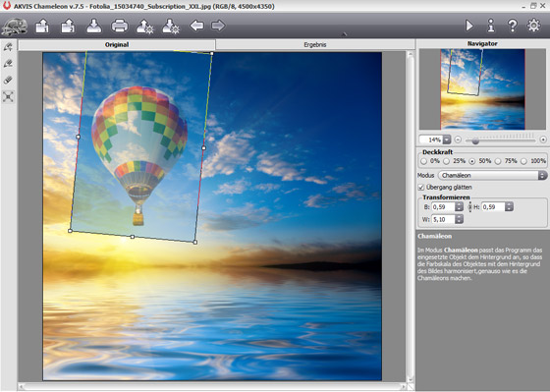Load preset with upload-gear icon

pos(145,27)
